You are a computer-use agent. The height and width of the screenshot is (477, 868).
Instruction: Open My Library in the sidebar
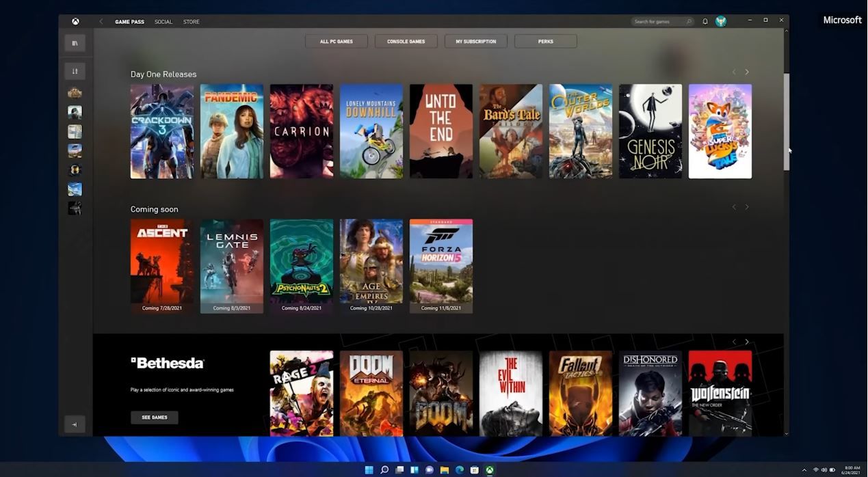pos(75,43)
